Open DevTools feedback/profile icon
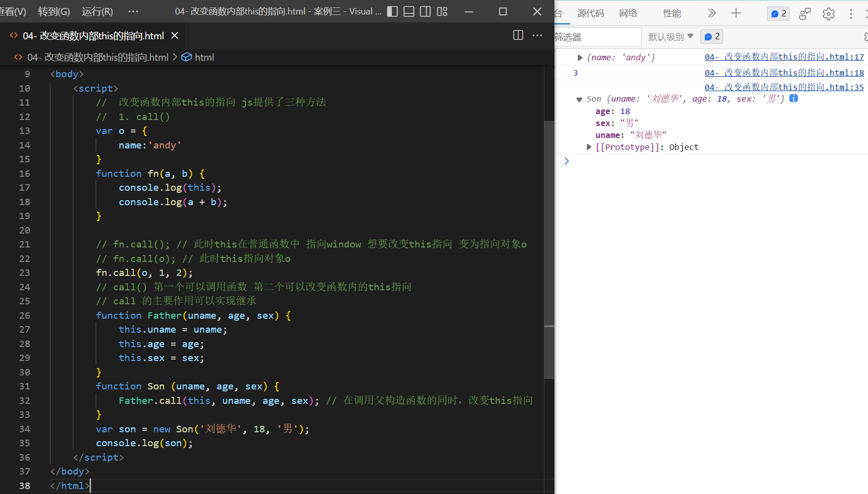Screen dimensions: 868x494 [804, 14]
